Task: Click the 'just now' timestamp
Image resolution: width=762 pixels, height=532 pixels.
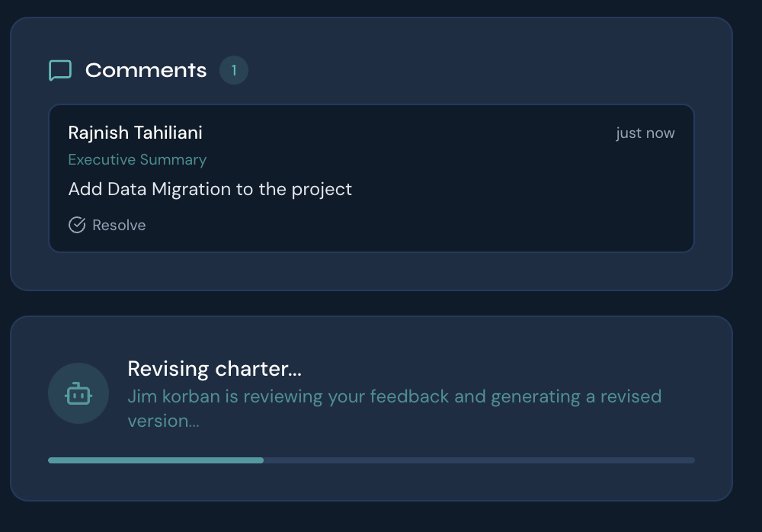Action: point(645,133)
